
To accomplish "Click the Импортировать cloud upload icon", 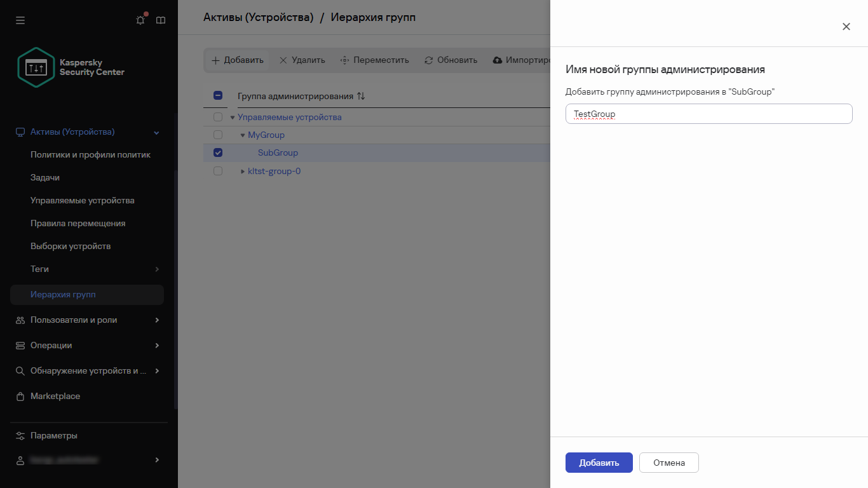I will [496, 60].
